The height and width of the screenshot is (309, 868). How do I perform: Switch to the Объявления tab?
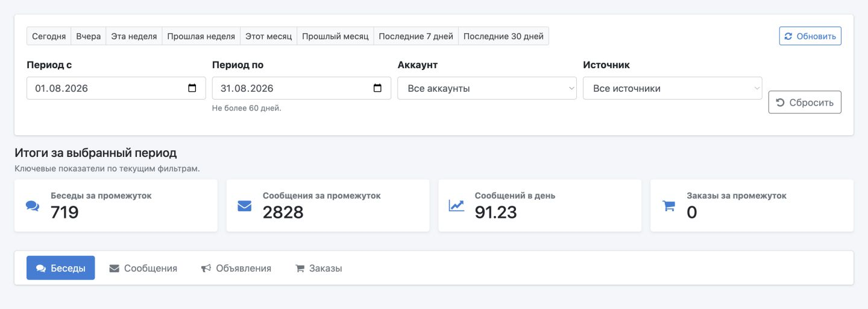pyautogui.click(x=236, y=268)
